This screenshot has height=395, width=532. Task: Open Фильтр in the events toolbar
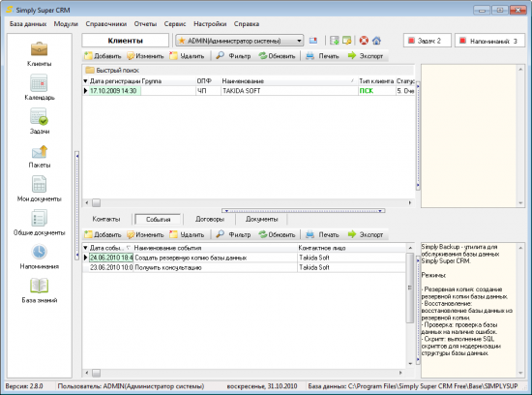pyautogui.click(x=233, y=234)
